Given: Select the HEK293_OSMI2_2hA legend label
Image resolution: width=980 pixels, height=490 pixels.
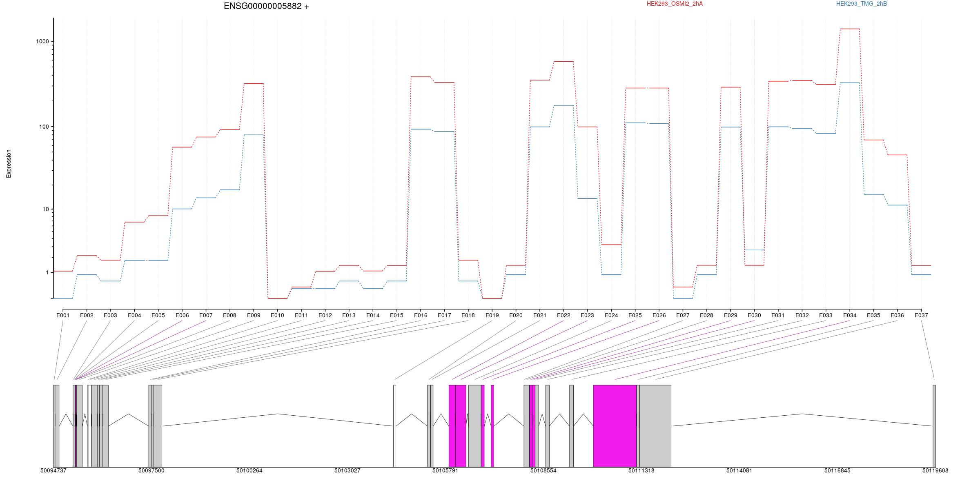Looking at the screenshot, I should (675, 4).
